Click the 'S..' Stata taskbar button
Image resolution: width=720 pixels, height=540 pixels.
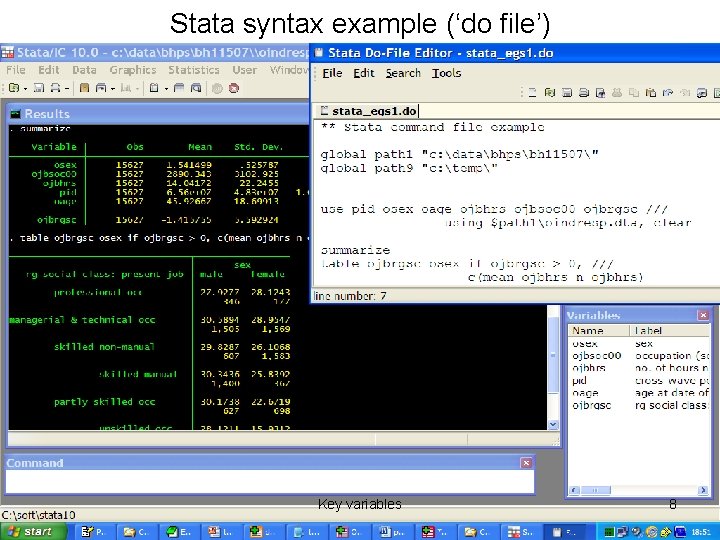[x=520, y=532]
